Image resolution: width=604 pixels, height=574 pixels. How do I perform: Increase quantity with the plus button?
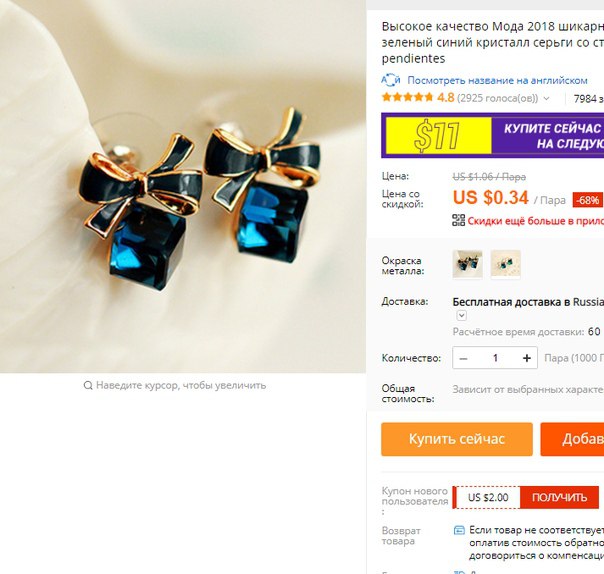527,358
